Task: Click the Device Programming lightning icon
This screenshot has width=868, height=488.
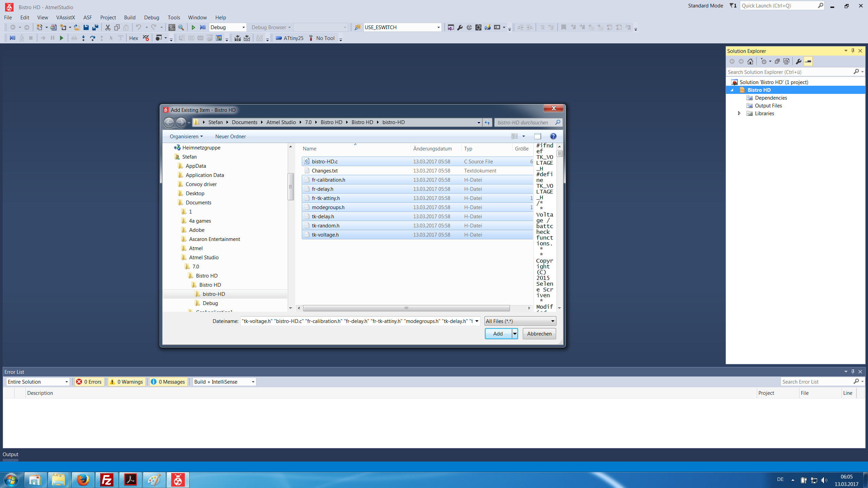Action: (x=488, y=27)
